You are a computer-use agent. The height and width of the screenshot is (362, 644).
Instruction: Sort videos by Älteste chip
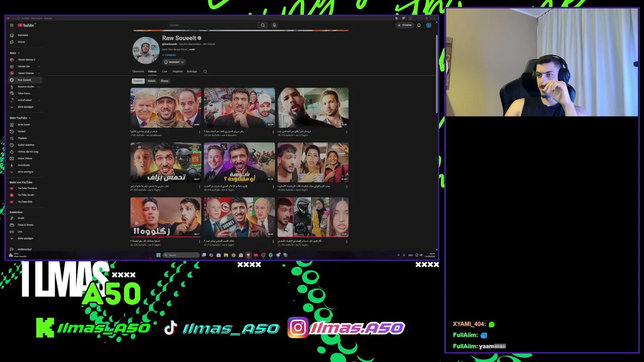[x=165, y=81]
